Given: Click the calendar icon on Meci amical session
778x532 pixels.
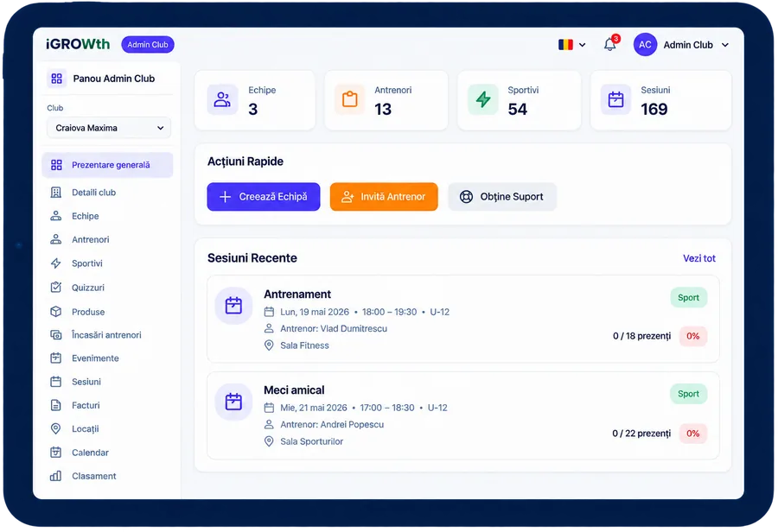Looking at the screenshot, I should pyautogui.click(x=233, y=402).
